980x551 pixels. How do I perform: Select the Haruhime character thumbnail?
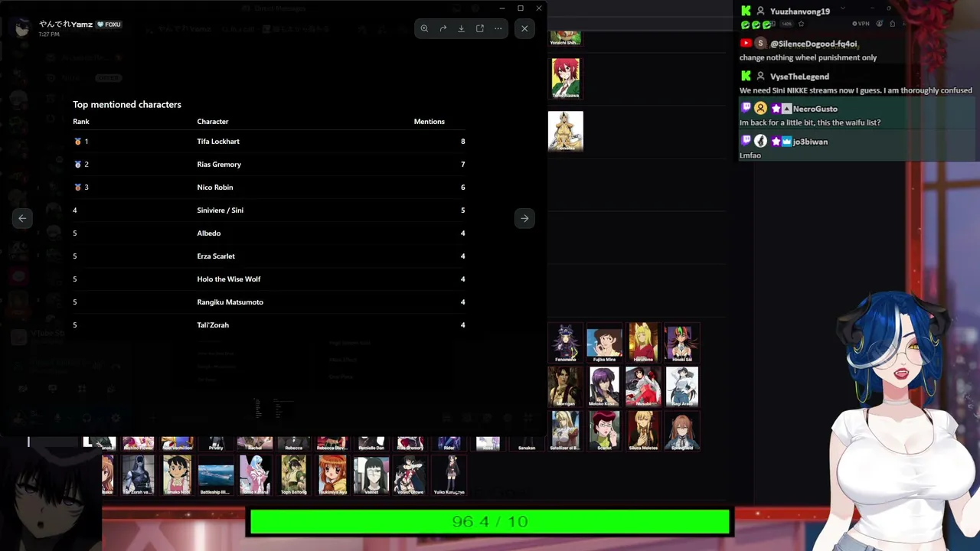pyautogui.click(x=643, y=342)
